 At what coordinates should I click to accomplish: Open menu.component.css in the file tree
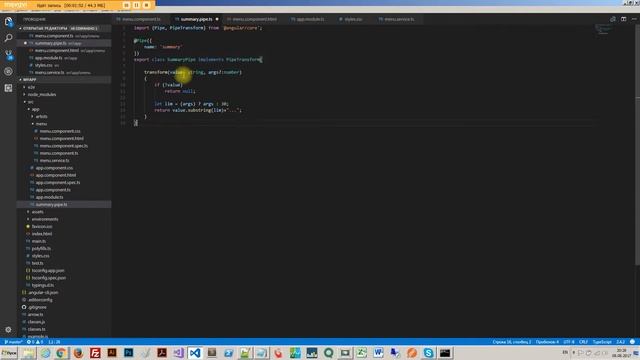(x=60, y=131)
